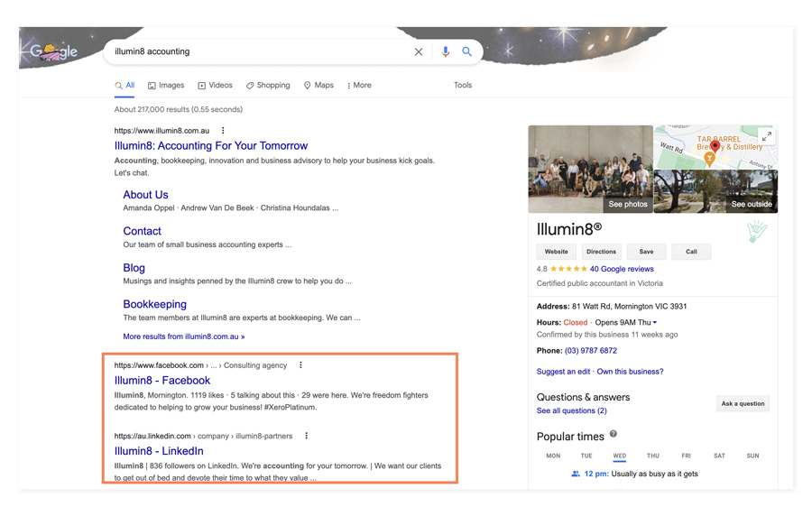Click the blue magnifier search icon
The width and height of the screenshot is (812, 516).
click(x=467, y=51)
